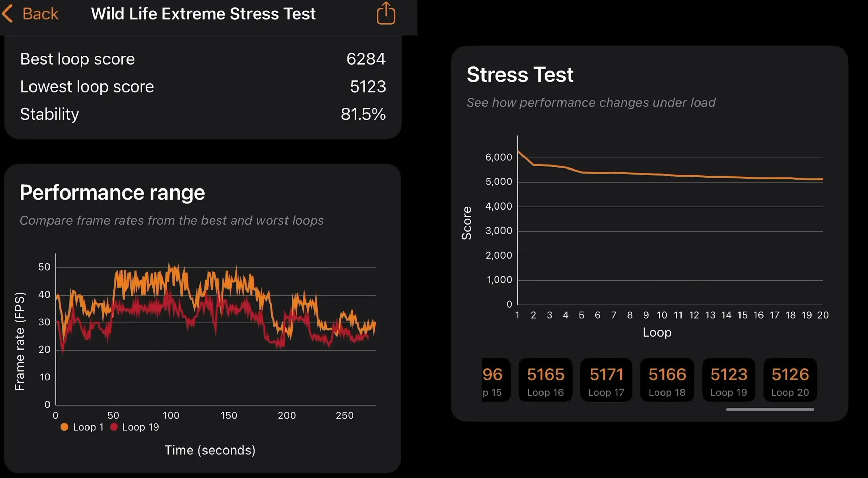Go back using the Back label
The width and height of the screenshot is (868, 478).
click(x=40, y=14)
